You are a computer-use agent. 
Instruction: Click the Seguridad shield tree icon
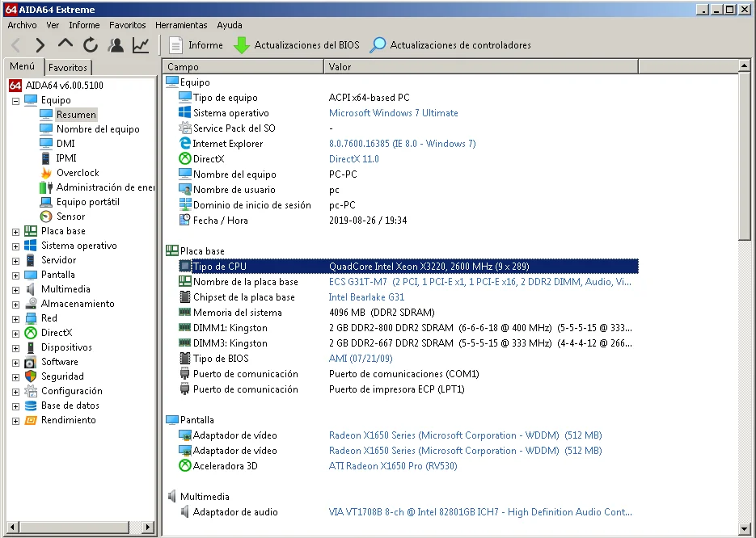[31, 376]
